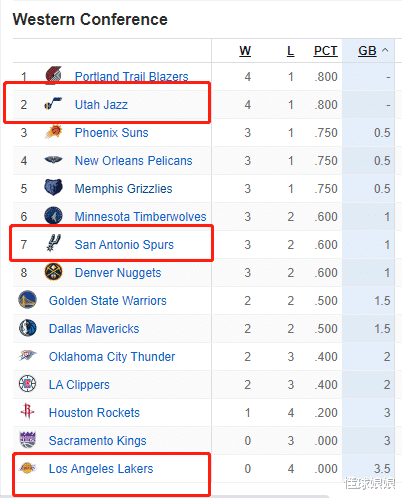The width and height of the screenshot is (402, 498).
Task: Click the LA Clippers logo icon
Action: pos(27,383)
